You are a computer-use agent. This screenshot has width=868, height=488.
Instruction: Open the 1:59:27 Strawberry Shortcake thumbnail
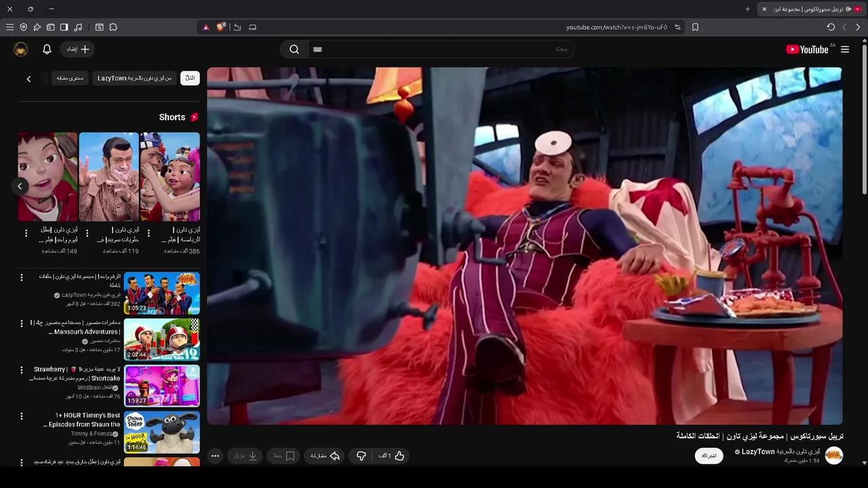click(x=162, y=386)
